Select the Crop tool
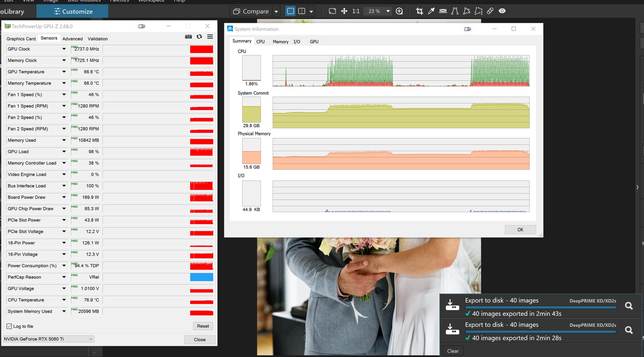This screenshot has height=357, width=644. point(419,11)
